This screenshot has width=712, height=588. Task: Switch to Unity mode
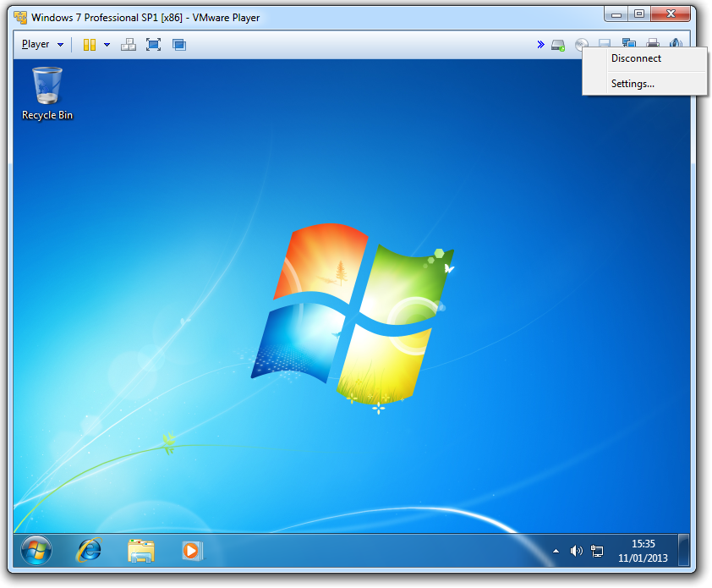[x=179, y=45]
